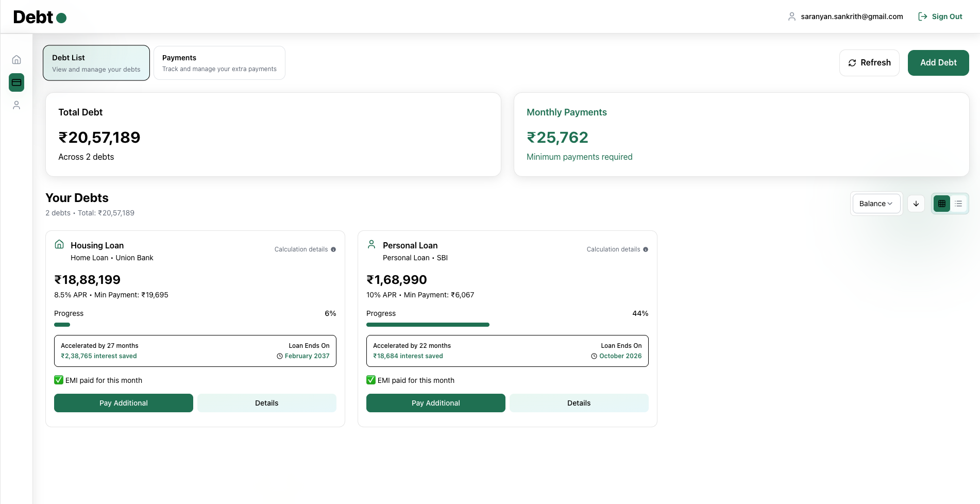Viewport: 980px width, 504px height.
Task: Click the Personal Loan progress bar
Action: click(428, 325)
